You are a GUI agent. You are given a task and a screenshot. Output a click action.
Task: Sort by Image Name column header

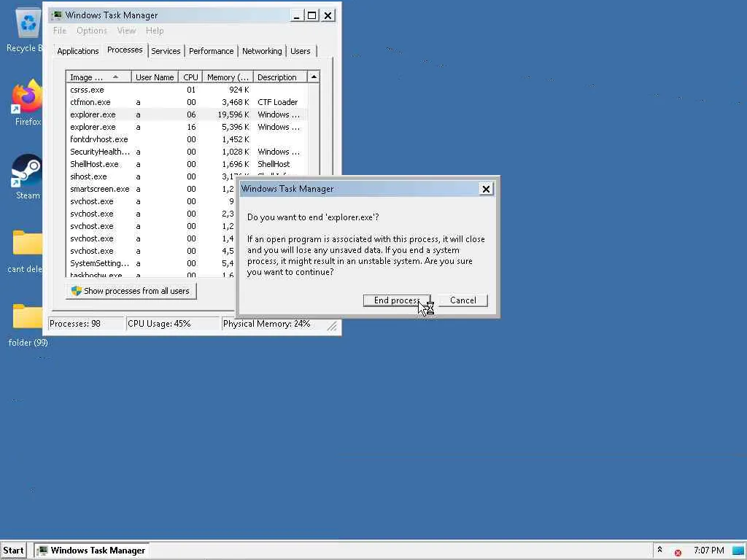click(x=98, y=77)
